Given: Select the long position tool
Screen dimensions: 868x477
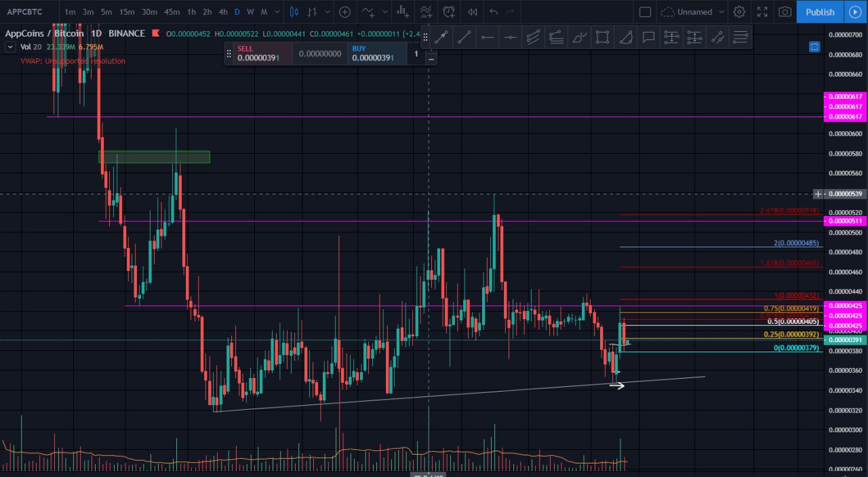Looking at the screenshot, I should pos(671,38).
